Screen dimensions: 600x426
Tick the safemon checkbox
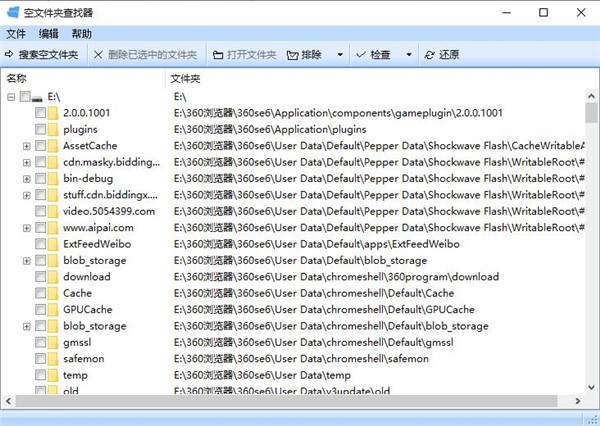click(x=40, y=359)
